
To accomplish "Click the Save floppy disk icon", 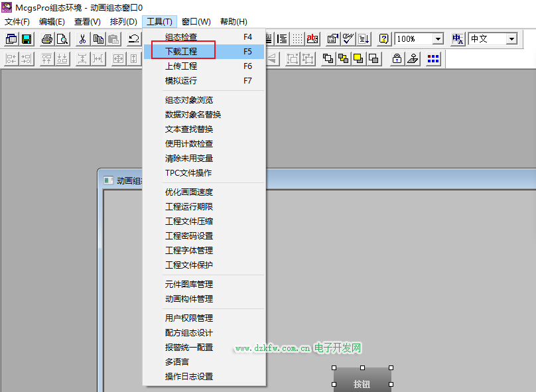I will [x=27, y=39].
